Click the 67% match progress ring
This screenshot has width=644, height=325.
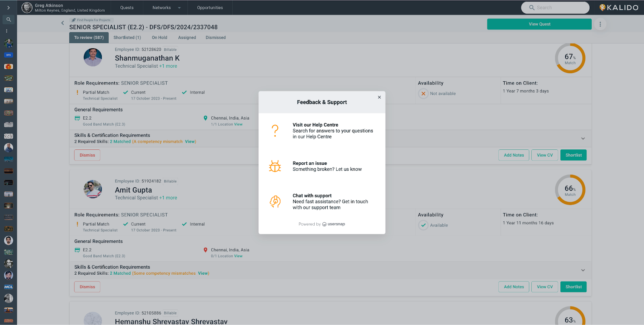pos(570,58)
